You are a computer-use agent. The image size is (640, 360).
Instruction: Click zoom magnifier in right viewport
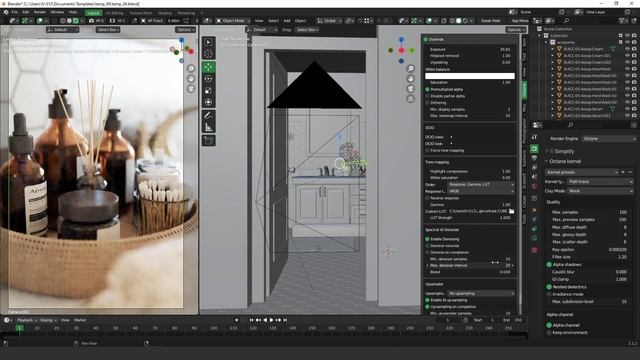pos(411,68)
